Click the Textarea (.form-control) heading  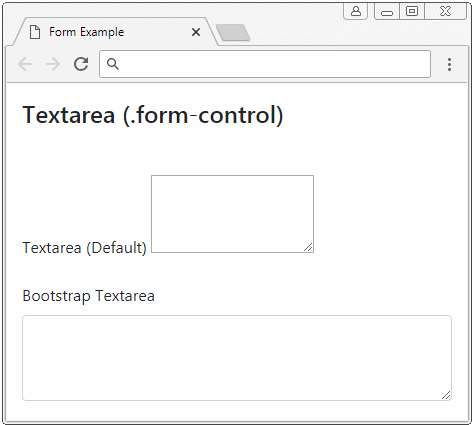pos(153,115)
